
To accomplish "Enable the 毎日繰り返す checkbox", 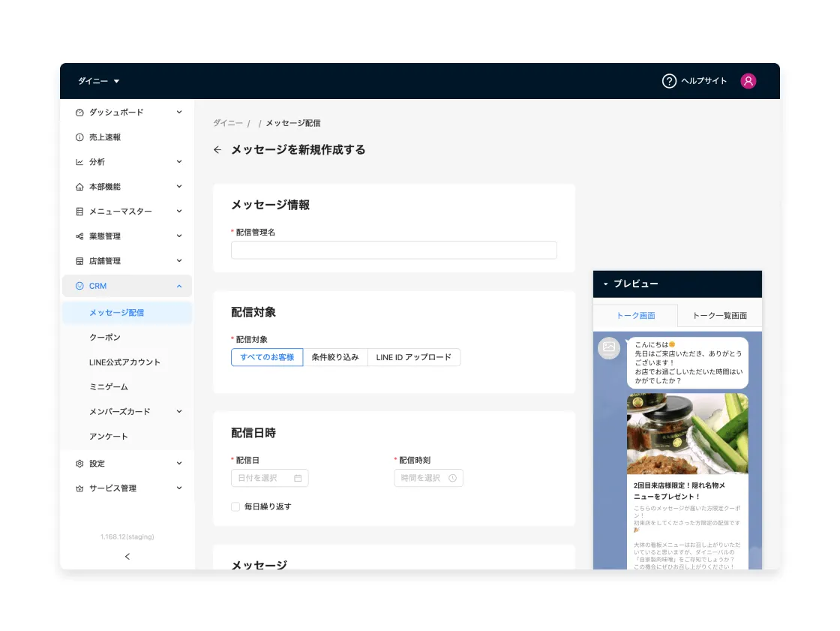I will [235, 506].
